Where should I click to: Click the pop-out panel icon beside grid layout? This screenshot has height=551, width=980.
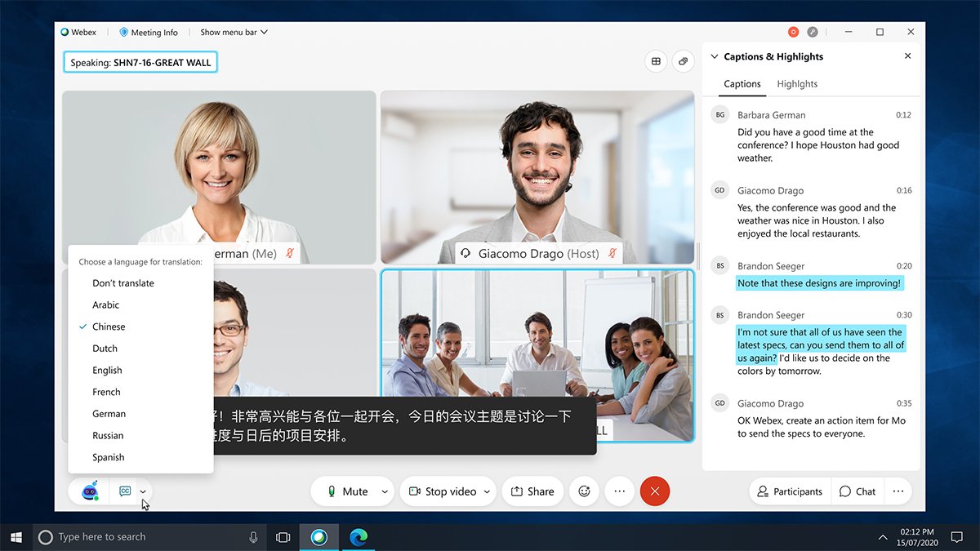coord(684,61)
